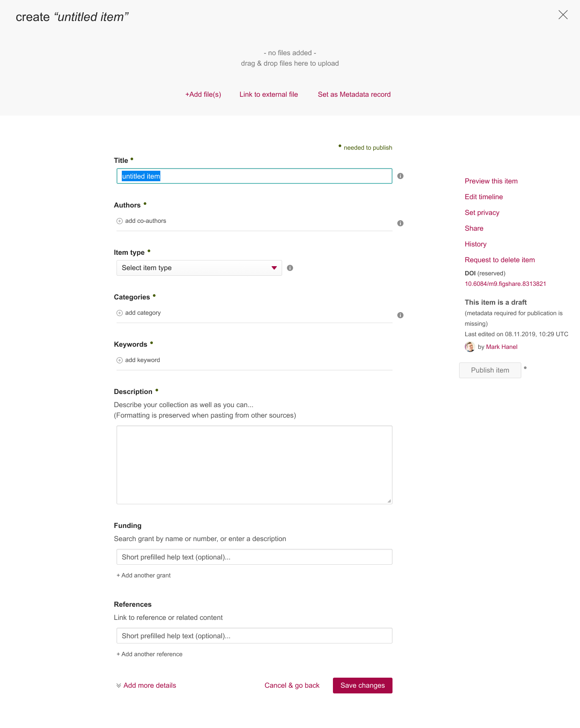
Task: Open Set privacy option
Action: [482, 213]
